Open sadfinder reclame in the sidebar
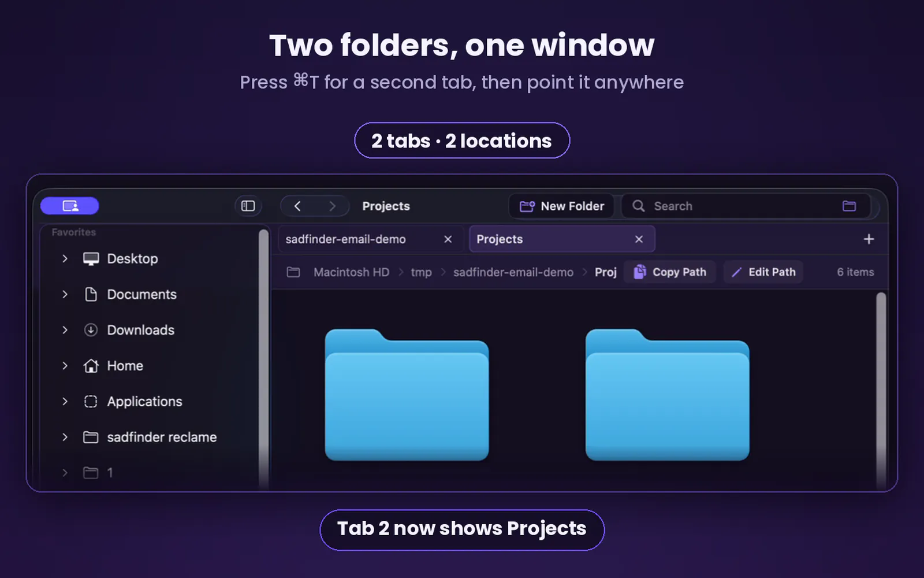This screenshot has height=578, width=924. click(x=162, y=437)
